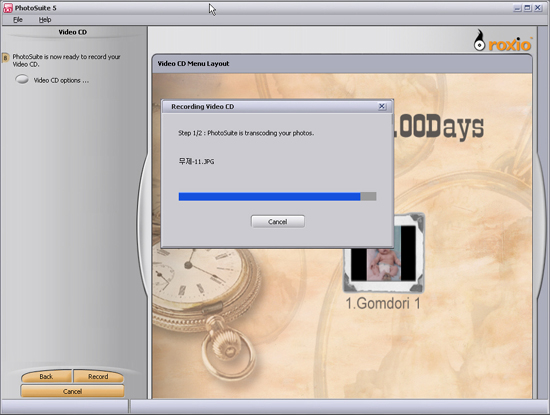Click the Step 1/2 transcoding status text

click(x=246, y=133)
